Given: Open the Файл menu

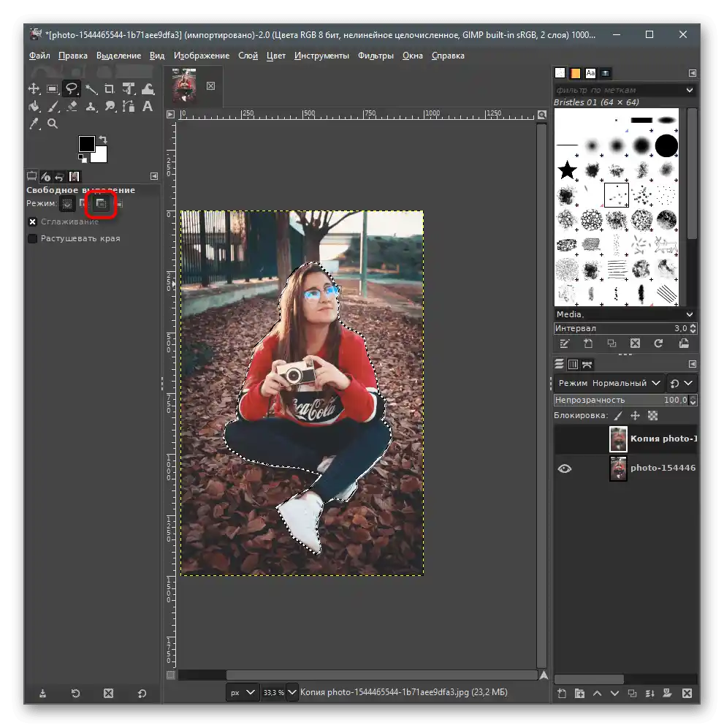Looking at the screenshot, I should pyautogui.click(x=39, y=56).
